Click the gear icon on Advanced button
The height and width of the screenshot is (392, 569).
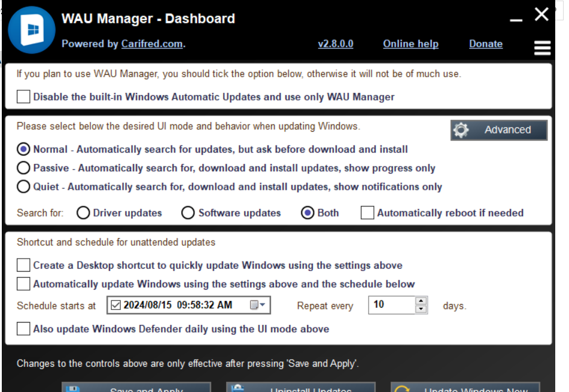coord(461,130)
